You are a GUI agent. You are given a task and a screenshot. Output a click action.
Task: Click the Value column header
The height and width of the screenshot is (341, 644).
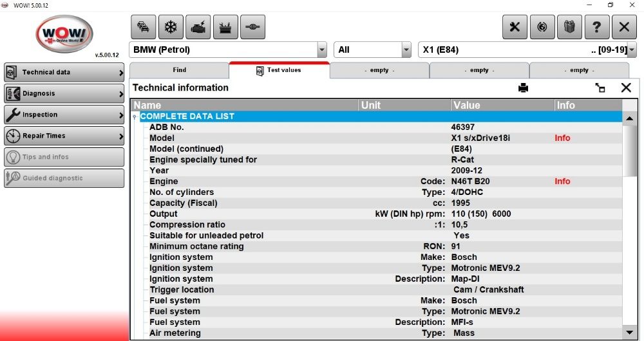[503, 106]
